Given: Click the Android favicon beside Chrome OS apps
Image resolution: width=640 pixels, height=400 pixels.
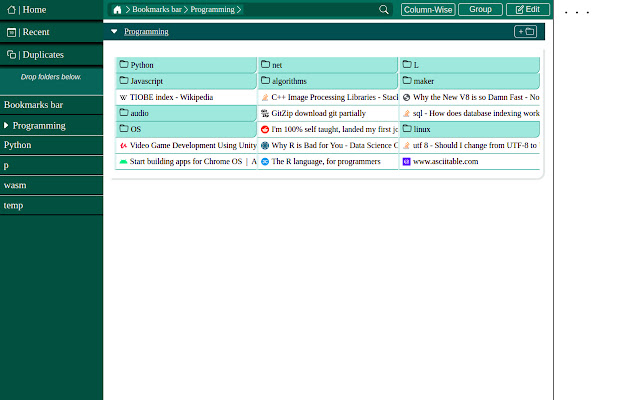Looking at the screenshot, I should click(x=123, y=162).
